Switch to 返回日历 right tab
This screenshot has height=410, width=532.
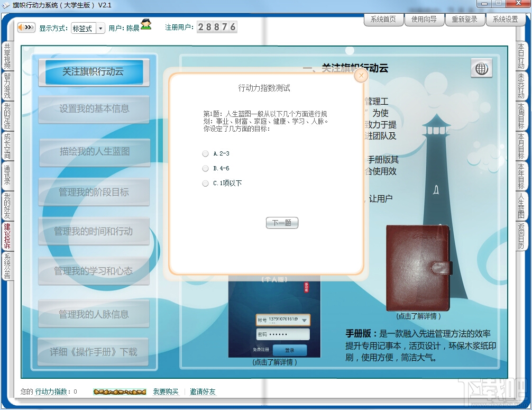[521, 235]
